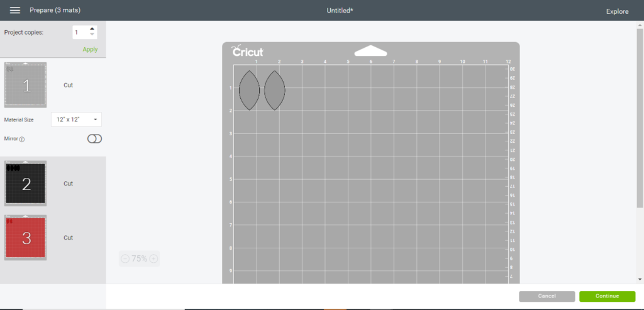Click the green Continue button
The width and height of the screenshot is (644, 310).
607,296
